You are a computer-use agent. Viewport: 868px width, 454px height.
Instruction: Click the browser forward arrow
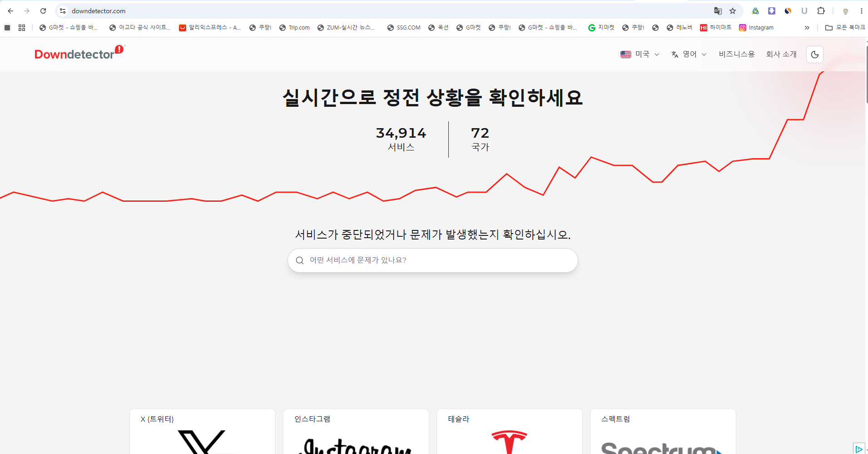pos(27,11)
